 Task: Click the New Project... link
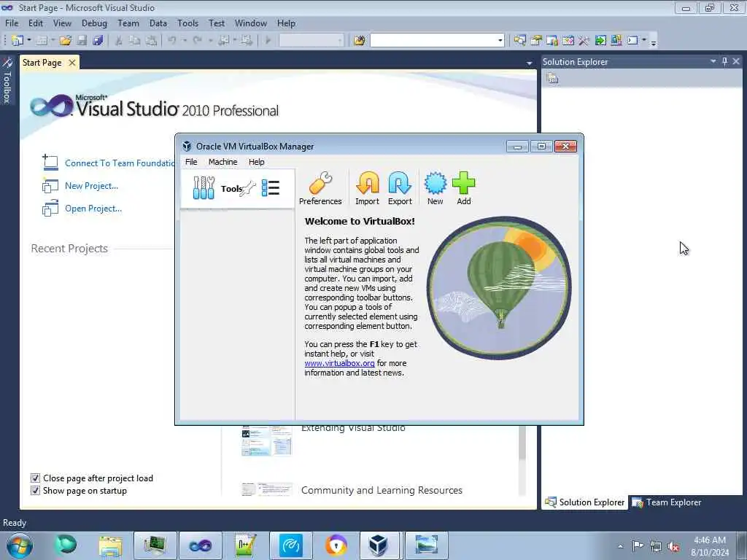click(x=91, y=186)
